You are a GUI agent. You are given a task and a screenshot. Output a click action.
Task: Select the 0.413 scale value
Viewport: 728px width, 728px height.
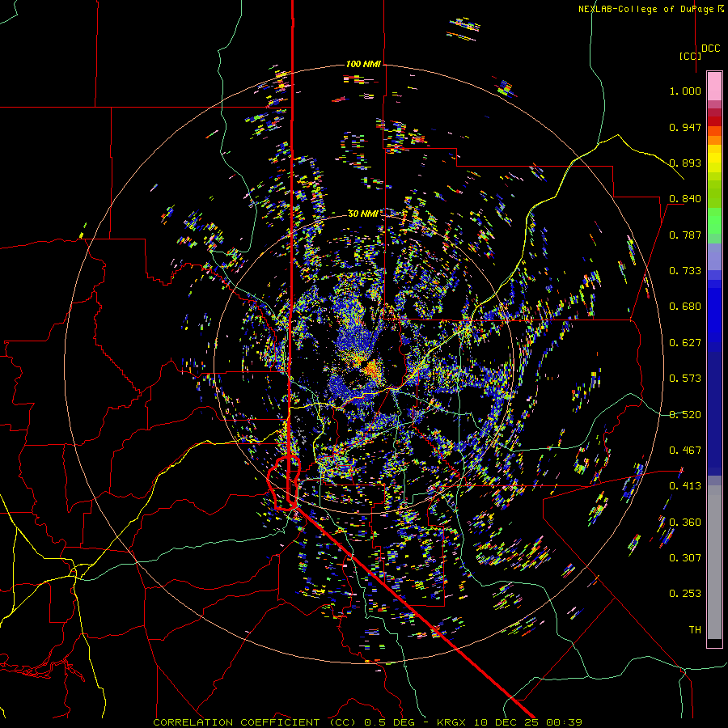click(685, 486)
